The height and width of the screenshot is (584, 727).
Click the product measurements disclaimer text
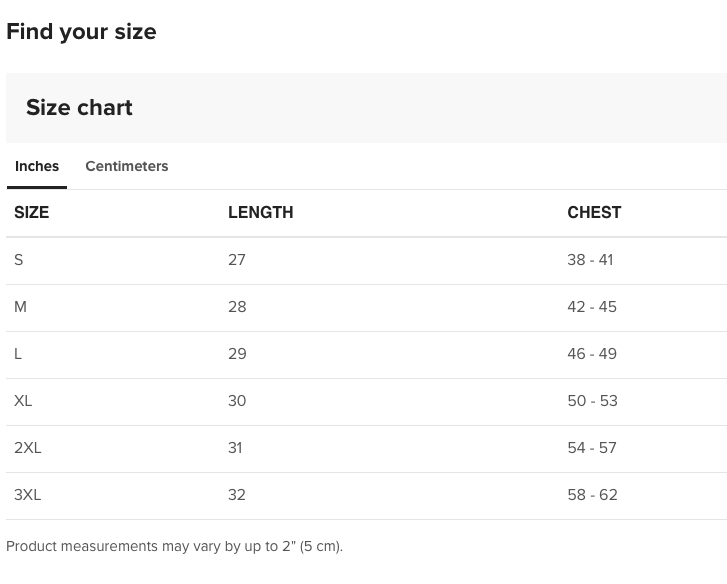click(x=174, y=546)
